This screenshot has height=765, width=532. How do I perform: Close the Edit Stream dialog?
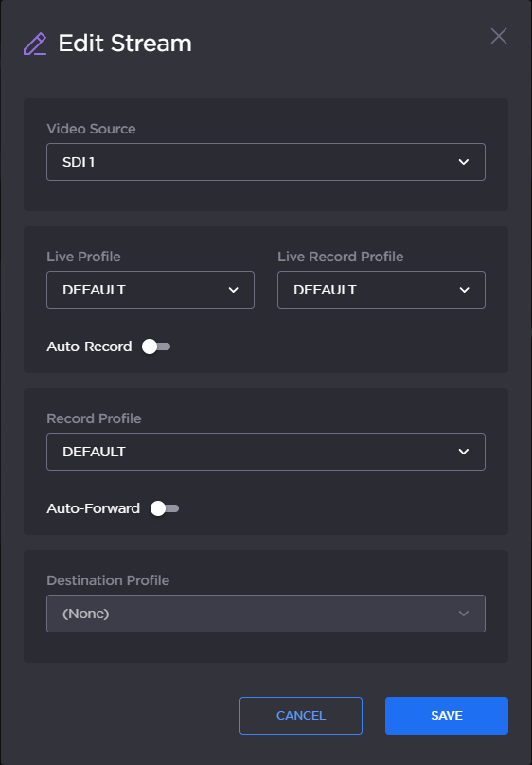(x=498, y=36)
